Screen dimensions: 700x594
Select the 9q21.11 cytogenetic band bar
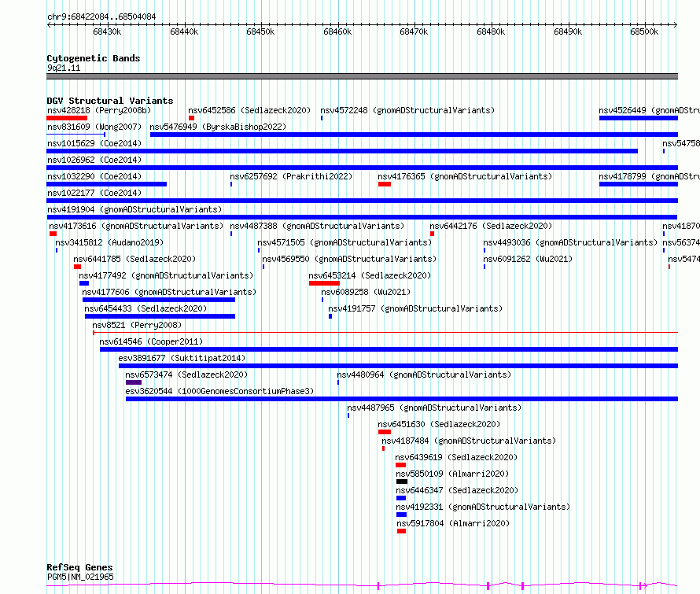[362, 76]
